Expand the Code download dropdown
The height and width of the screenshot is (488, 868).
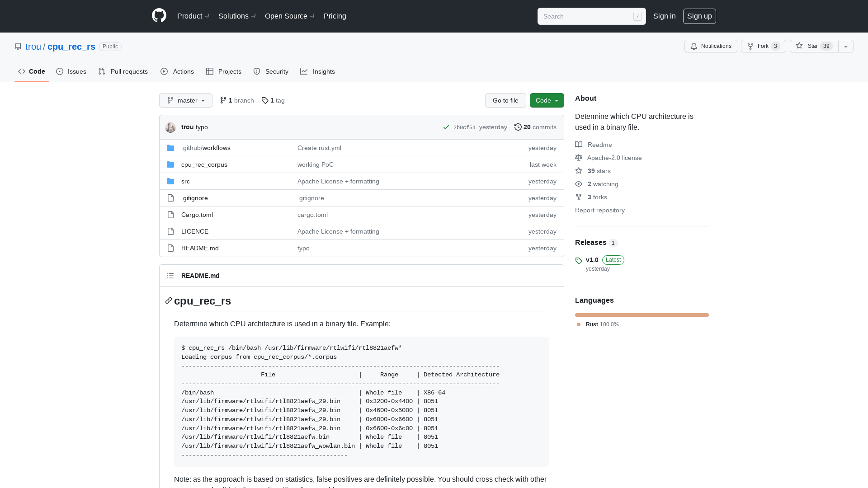tap(547, 99)
